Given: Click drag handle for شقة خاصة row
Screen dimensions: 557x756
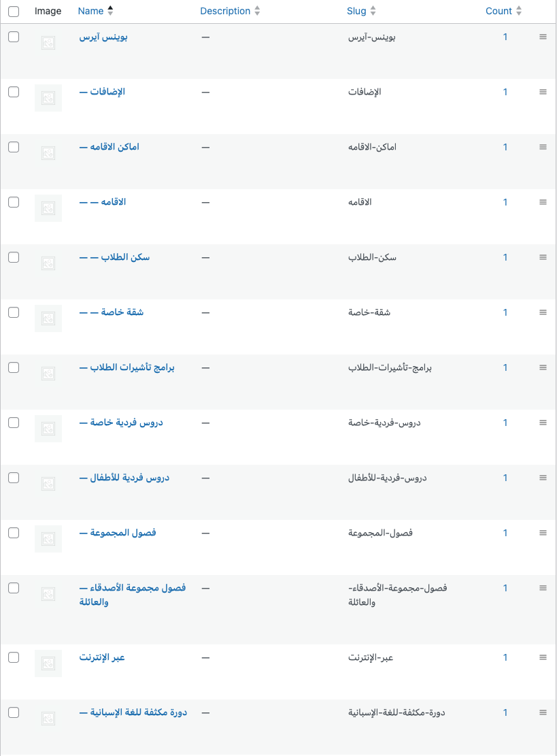Looking at the screenshot, I should [x=543, y=312].
